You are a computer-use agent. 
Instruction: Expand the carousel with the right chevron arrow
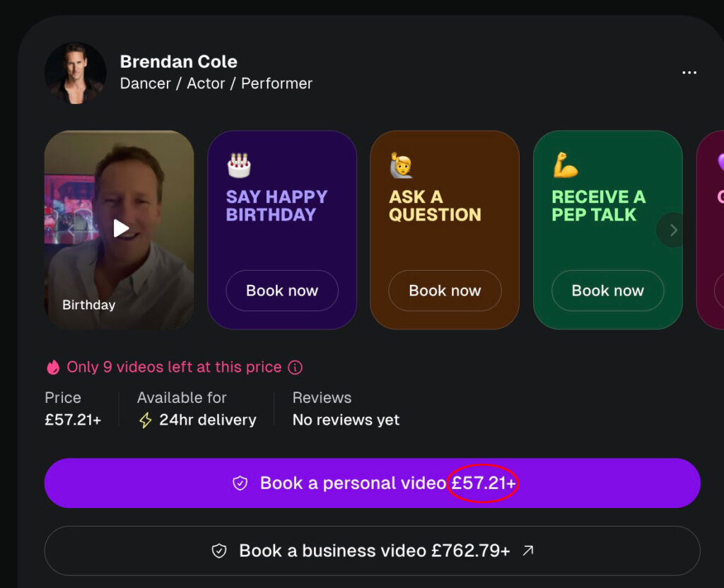click(x=672, y=230)
